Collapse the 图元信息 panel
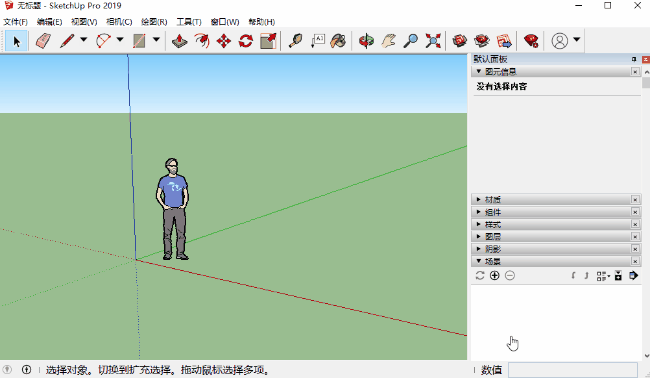Image resolution: width=650 pixels, height=378 pixels. (479, 71)
